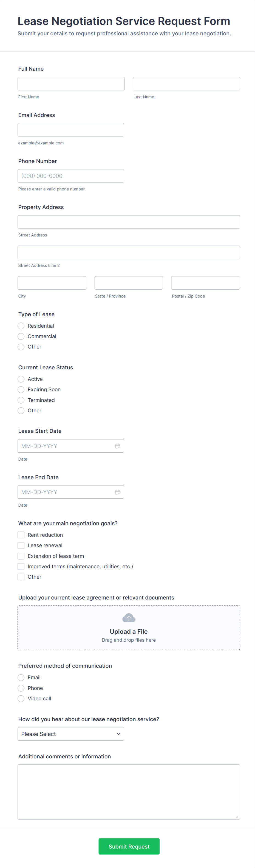Image resolution: width=255 pixels, height=868 pixels.
Task: Open the Please Select dropdown
Action: pos(70,734)
